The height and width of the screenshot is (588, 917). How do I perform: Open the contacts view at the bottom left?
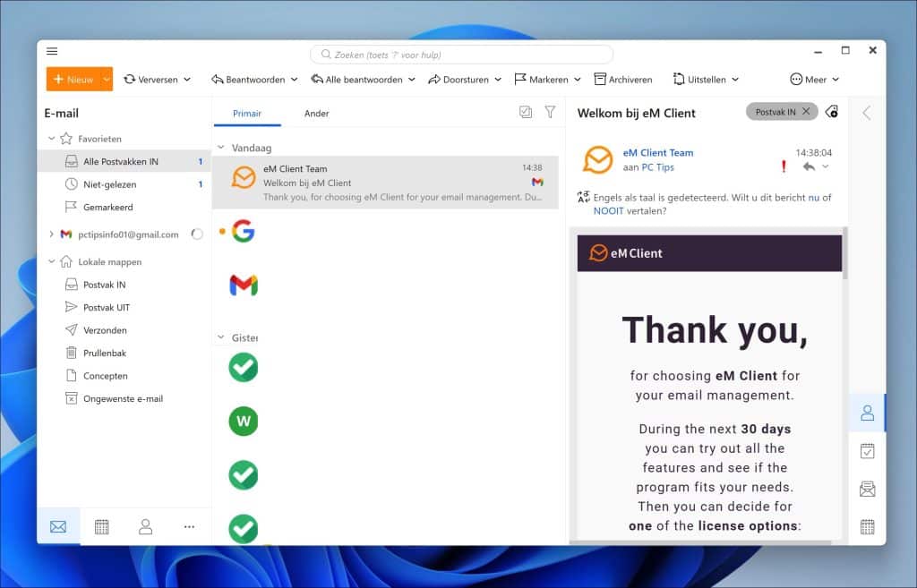[145, 526]
